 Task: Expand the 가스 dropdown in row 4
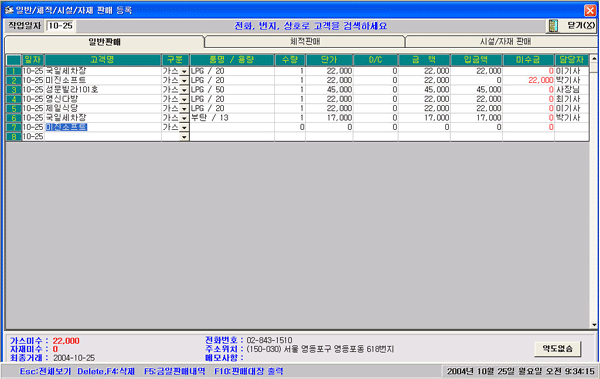tap(184, 100)
